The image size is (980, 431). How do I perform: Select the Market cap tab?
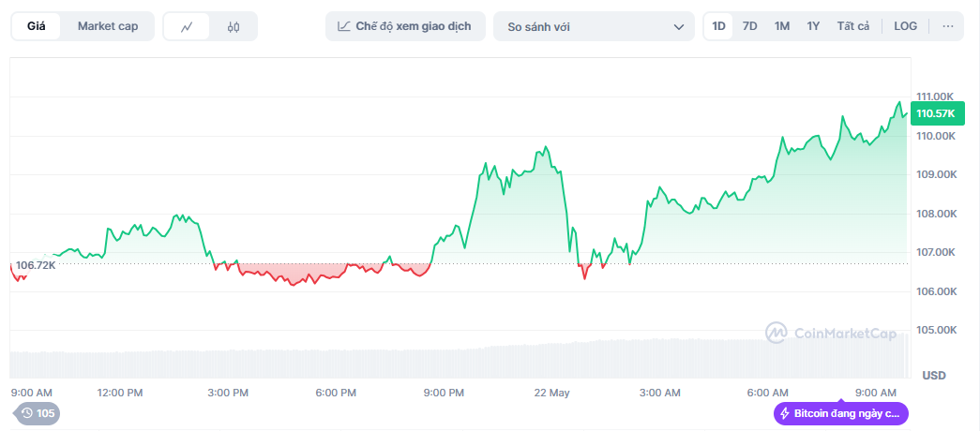[108, 26]
